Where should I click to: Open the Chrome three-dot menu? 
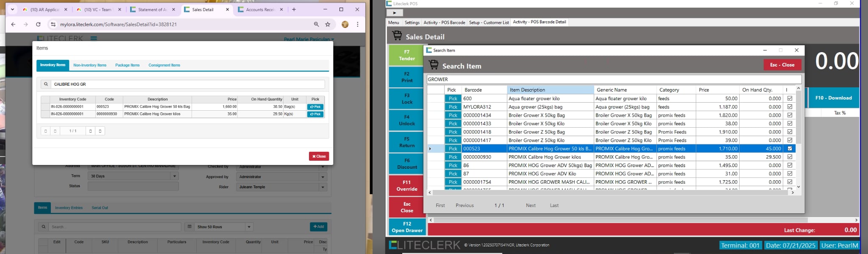coord(358,25)
